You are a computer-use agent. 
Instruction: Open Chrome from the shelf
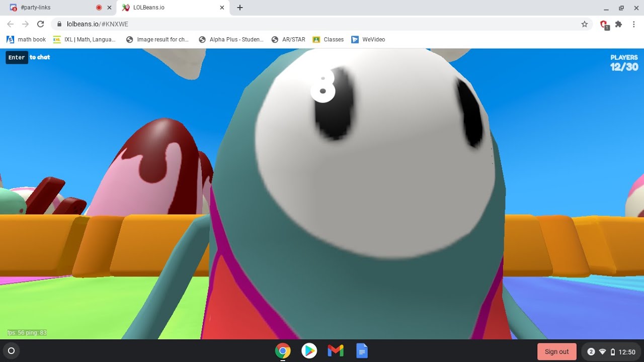pyautogui.click(x=283, y=351)
